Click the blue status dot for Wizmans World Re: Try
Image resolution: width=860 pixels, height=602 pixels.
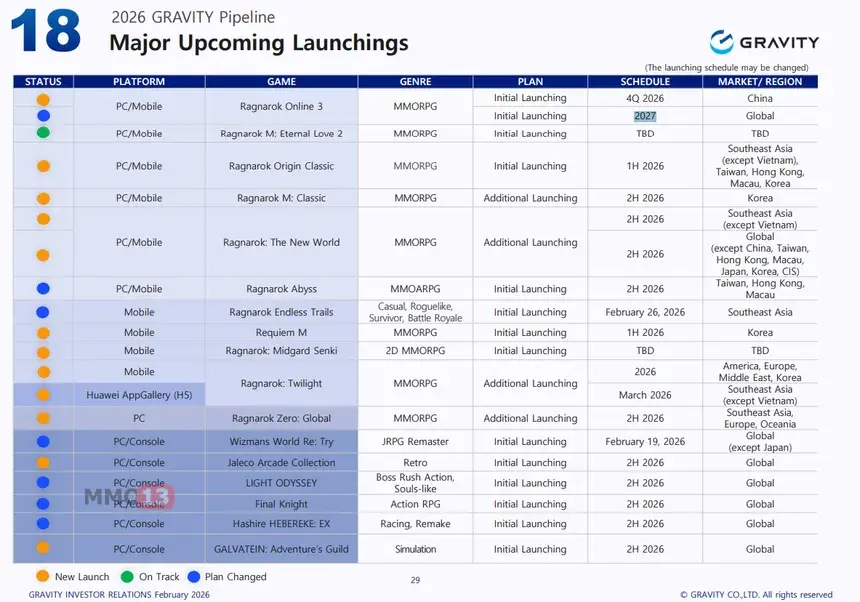pyautogui.click(x=43, y=441)
